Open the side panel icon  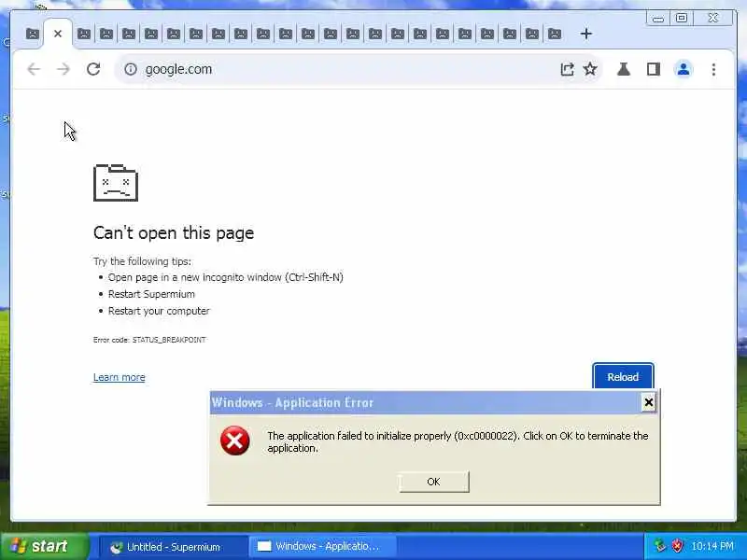653,69
